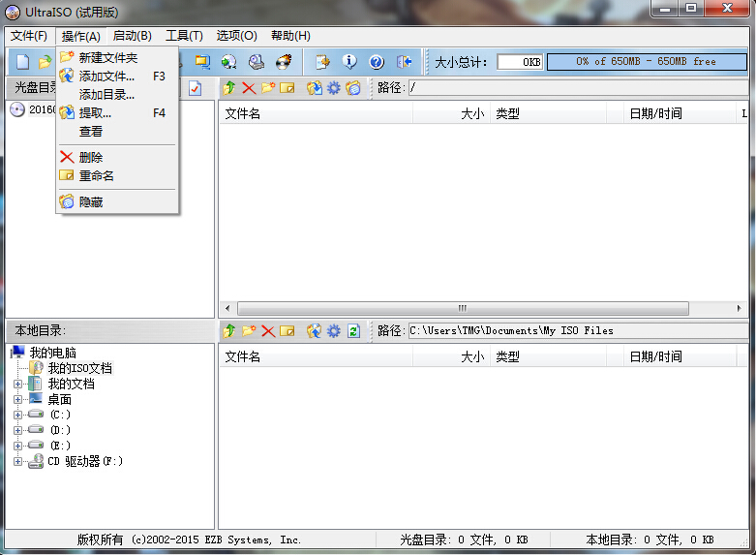Select 我的电脑 in the local tree
This screenshot has height=555, width=756.
[x=52, y=353]
